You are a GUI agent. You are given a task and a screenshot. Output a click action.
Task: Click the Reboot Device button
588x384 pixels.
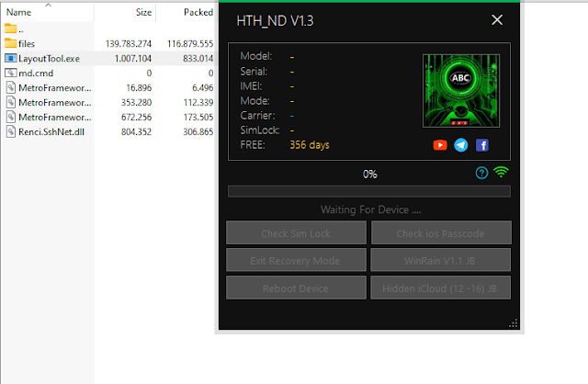[296, 288]
